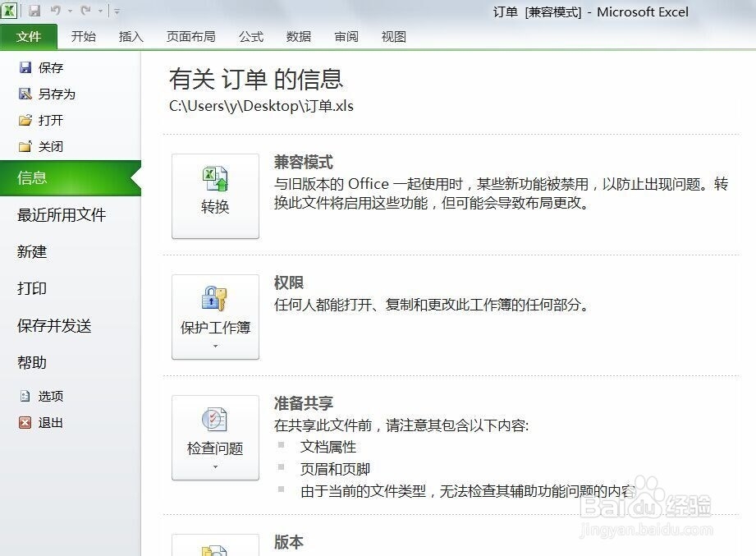Screen dimensions: 756x556
Task: Click the Save As icon beside 另存为
Action: point(25,94)
